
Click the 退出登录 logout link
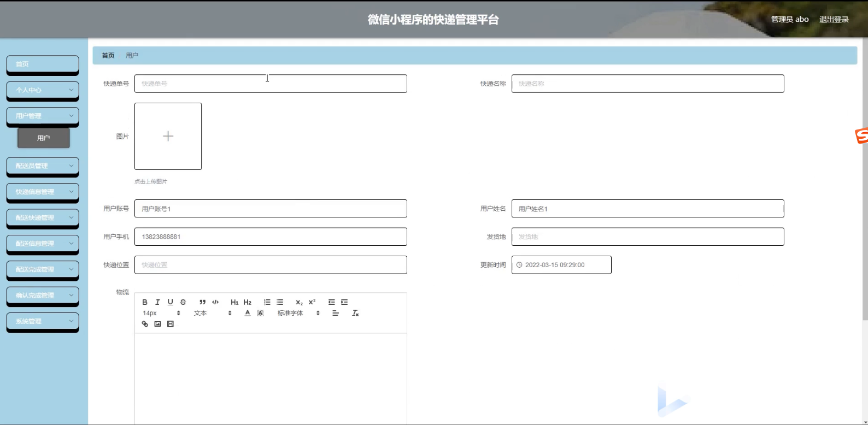pyautogui.click(x=834, y=19)
